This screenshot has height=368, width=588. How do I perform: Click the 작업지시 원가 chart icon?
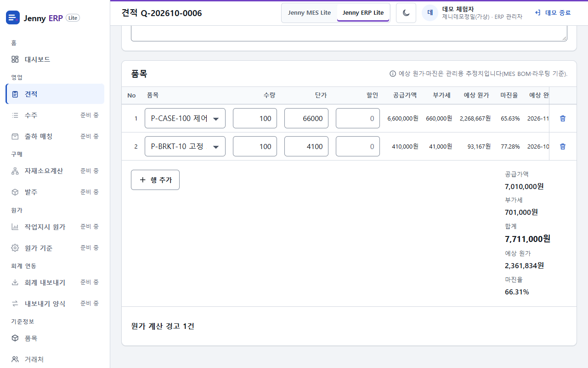pyautogui.click(x=15, y=227)
